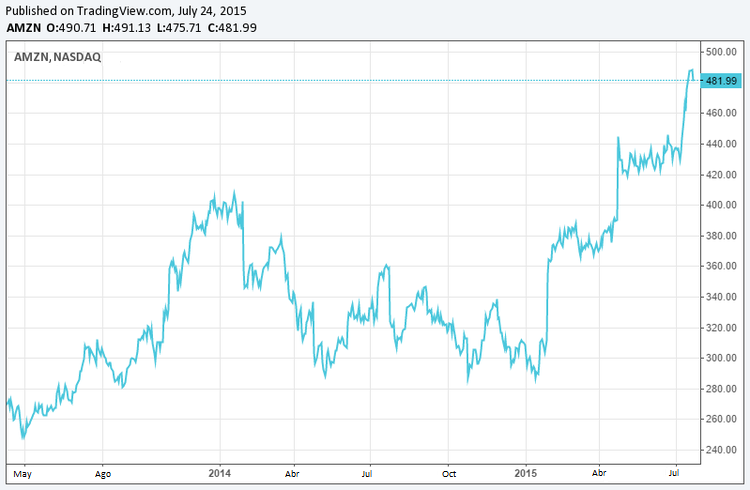Image resolution: width=750 pixels, height=490 pixels.
Task: Click the Ago label on time axis
Action: coord(102,471)
